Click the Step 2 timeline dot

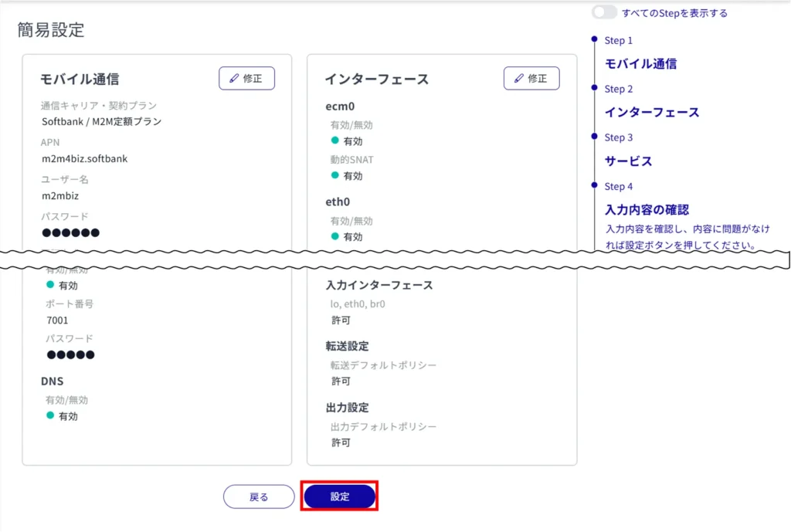[x=593, y=87]
